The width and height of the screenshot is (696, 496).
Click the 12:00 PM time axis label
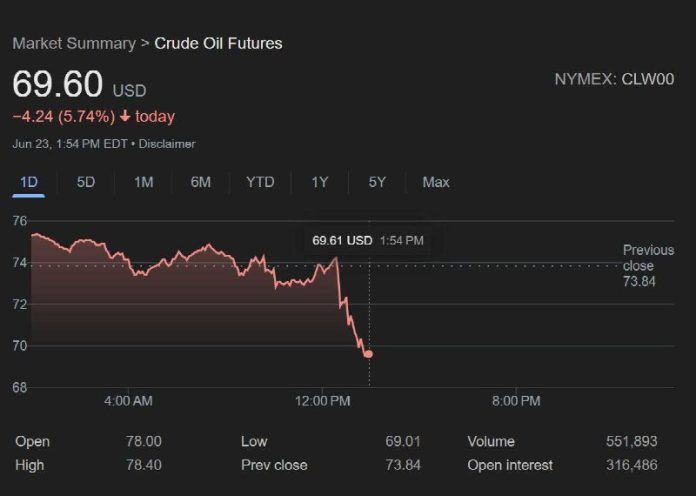[322, 401]
